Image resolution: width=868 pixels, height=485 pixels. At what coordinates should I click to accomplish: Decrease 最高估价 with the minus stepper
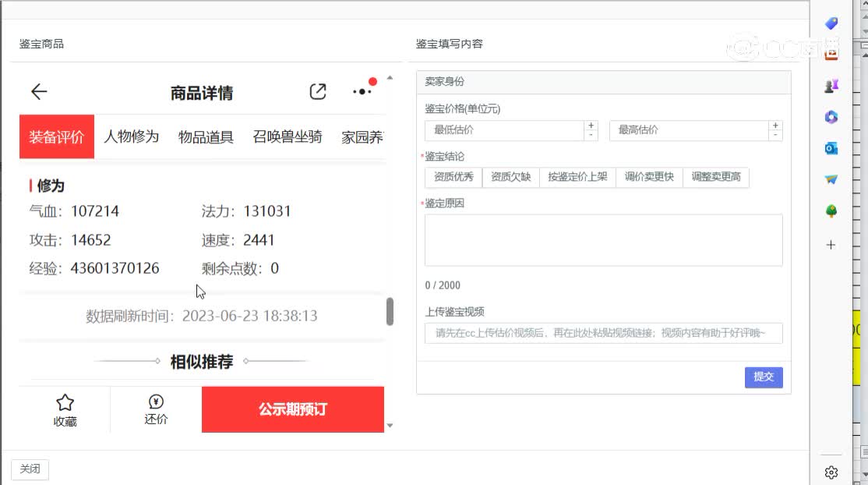coord(775,135)
